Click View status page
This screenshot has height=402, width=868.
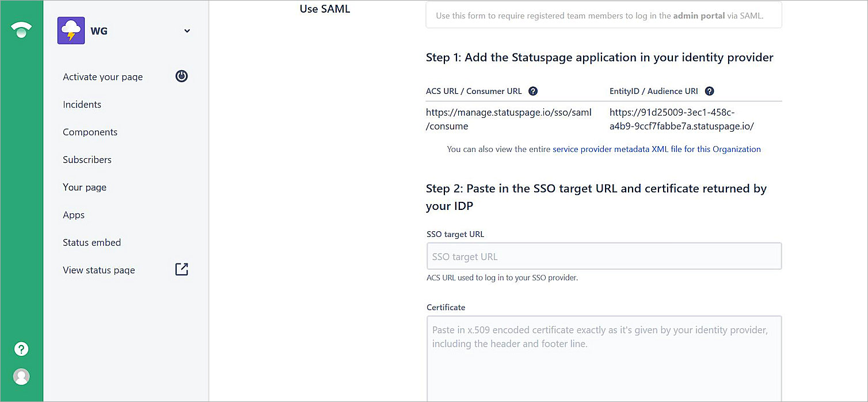click(x=98, y=270)
